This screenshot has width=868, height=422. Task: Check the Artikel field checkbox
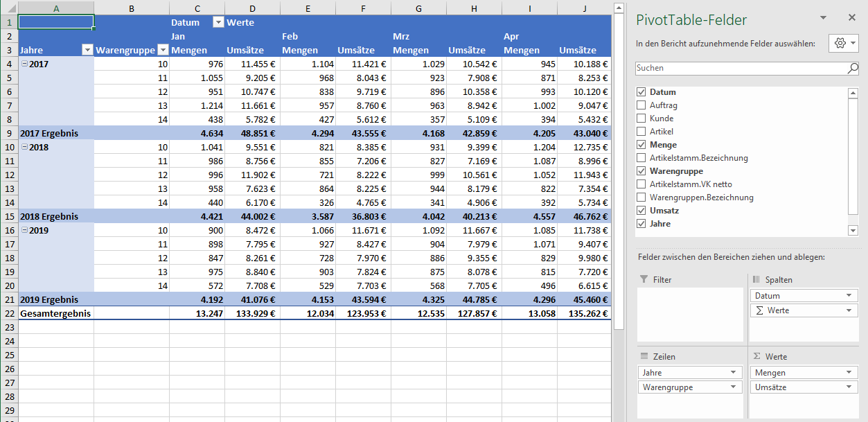(x=641, y=132)
